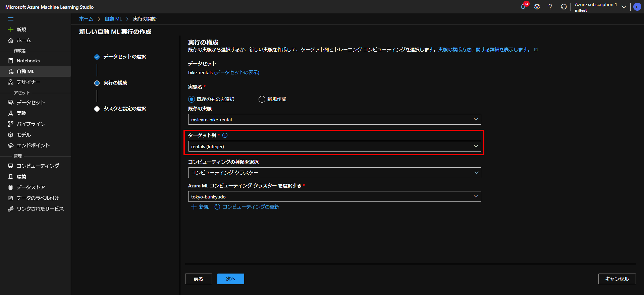
Task: Go to データセットの選択 wizard step
Action: click(124, 57)
